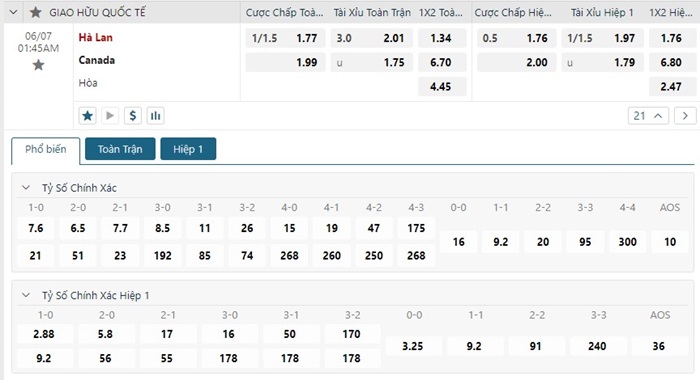Select Hà Lan 1X2 odds 1.34
The image size is (700, 380).
(441, 38)
